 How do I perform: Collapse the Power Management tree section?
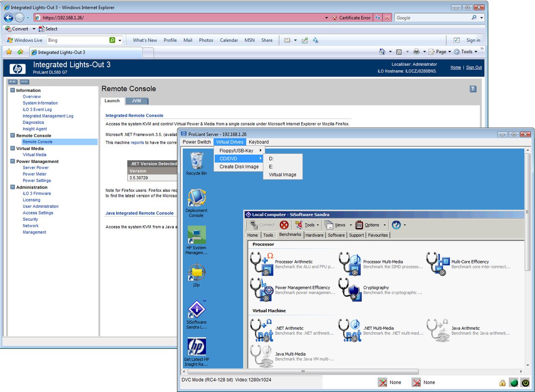13,161
